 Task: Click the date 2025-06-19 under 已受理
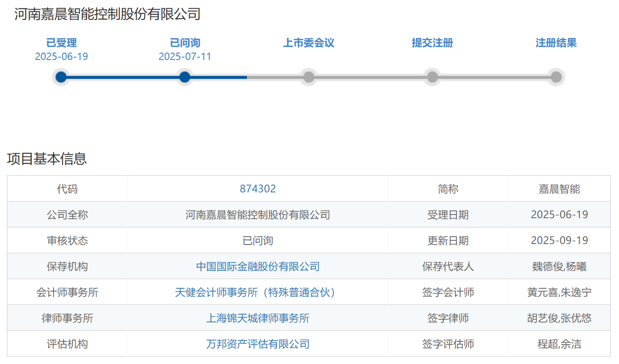click(61, 57)
